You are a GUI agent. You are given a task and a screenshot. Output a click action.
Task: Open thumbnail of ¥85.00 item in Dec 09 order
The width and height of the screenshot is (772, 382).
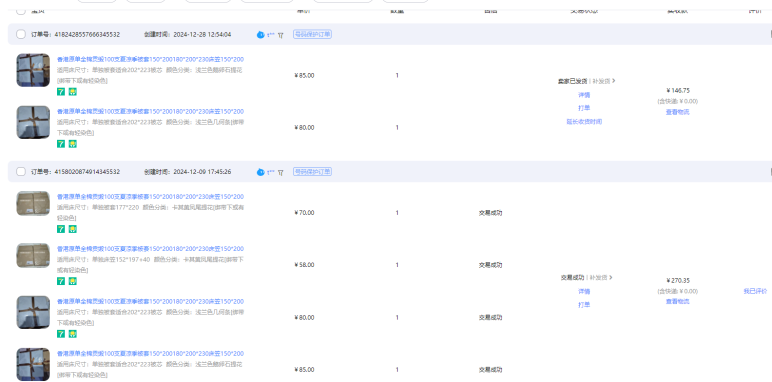33,364
